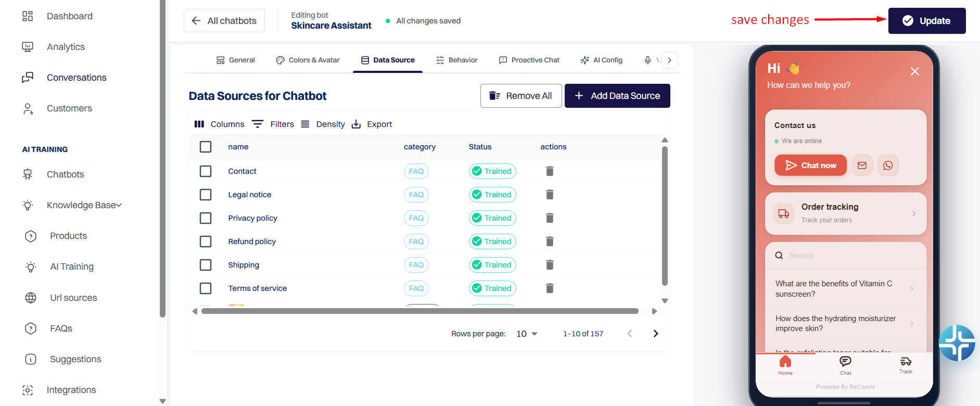Click trash icon for Refund policy
This screenshot has width=980, height=406.
click(550, 242)
